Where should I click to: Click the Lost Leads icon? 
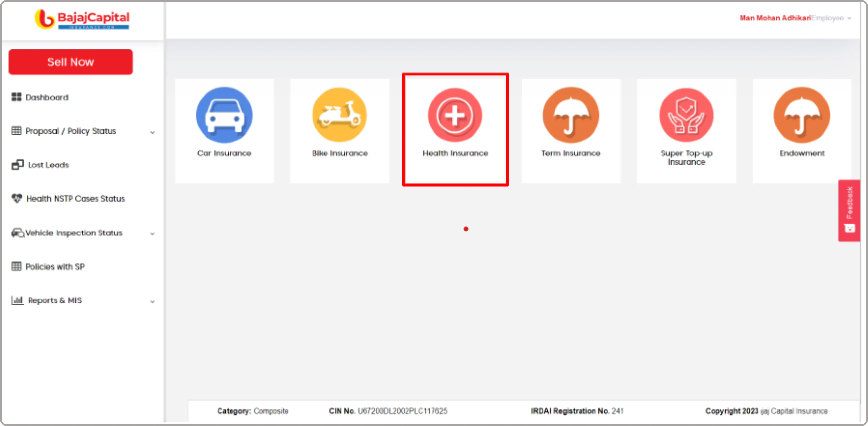click(17, 165)
